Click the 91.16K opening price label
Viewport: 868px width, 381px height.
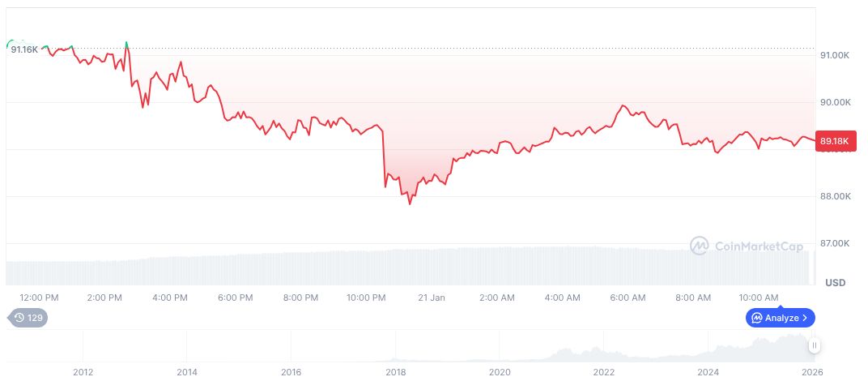[x=24, y=49]
